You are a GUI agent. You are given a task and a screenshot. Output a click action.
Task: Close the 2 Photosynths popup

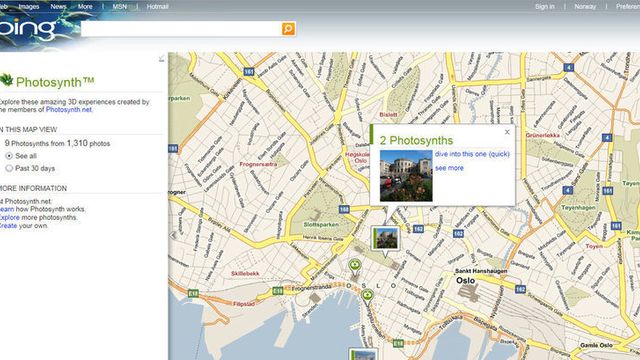[507, 132]
